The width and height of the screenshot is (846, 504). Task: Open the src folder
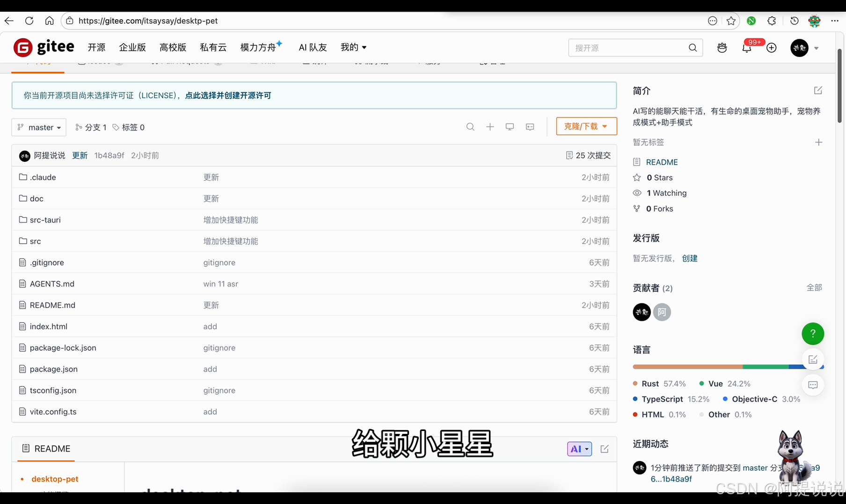pyautogui.click(x=35, y=241)
